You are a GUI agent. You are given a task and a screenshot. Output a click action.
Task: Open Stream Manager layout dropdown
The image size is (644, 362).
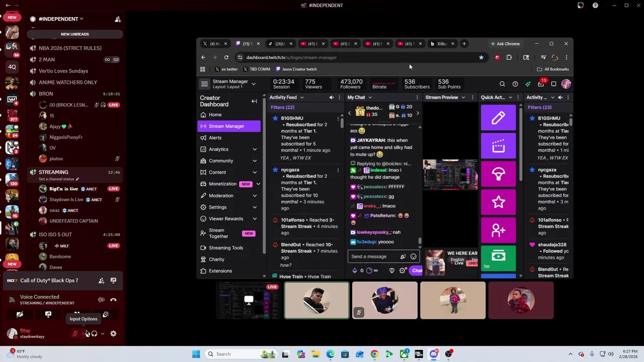pyautogui.click(x=254, y=84)
